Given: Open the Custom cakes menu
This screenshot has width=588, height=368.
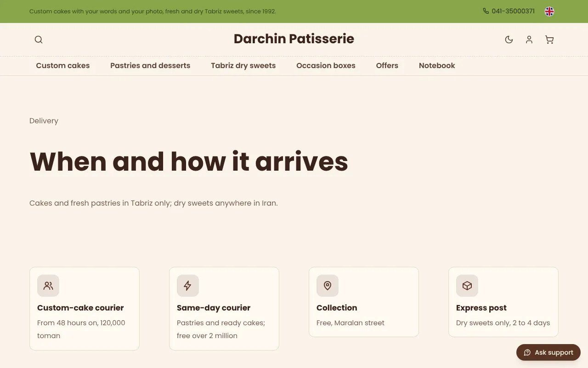Looking at the screenshot, I should (63, 66).
